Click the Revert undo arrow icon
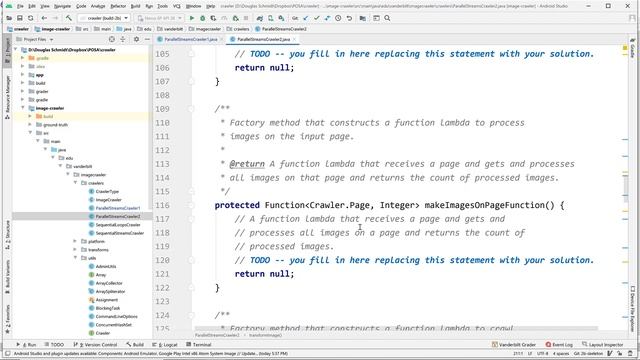The height and width of the screenshot is (360, 640). pyautogui.click(x=349, y=18)
